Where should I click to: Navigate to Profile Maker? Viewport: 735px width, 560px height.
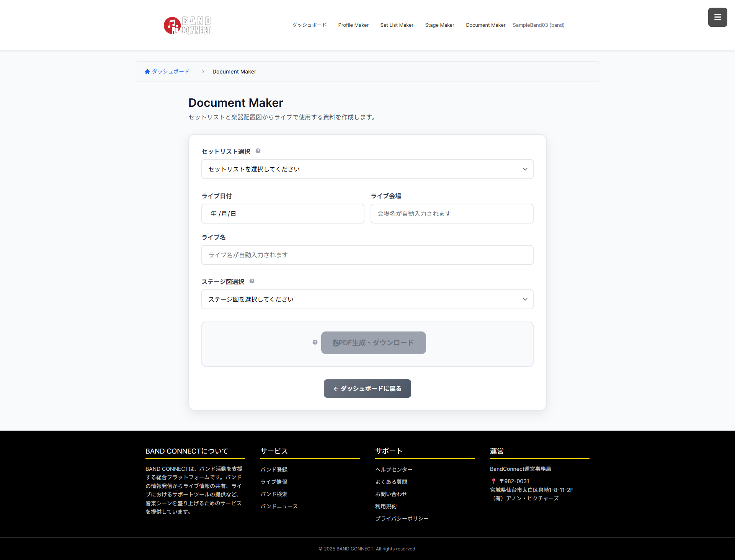point(353,25)
